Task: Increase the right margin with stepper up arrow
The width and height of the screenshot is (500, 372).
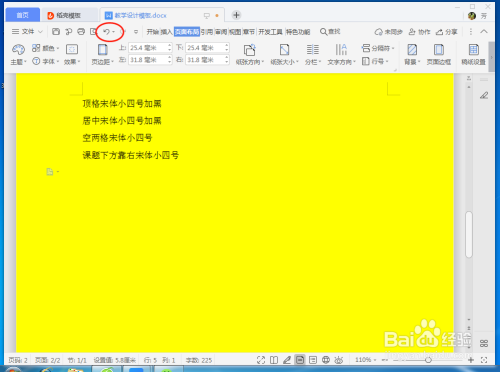Action: coord(227,58)
